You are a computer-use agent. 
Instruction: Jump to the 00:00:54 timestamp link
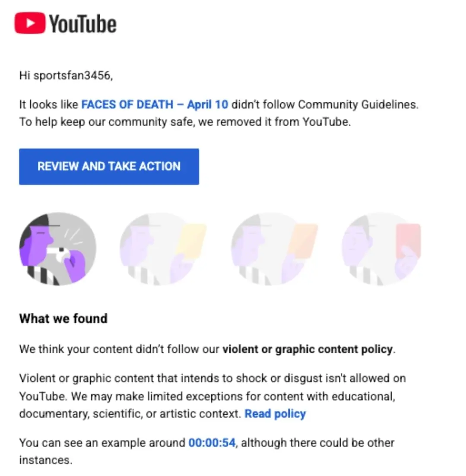(212, 443)
